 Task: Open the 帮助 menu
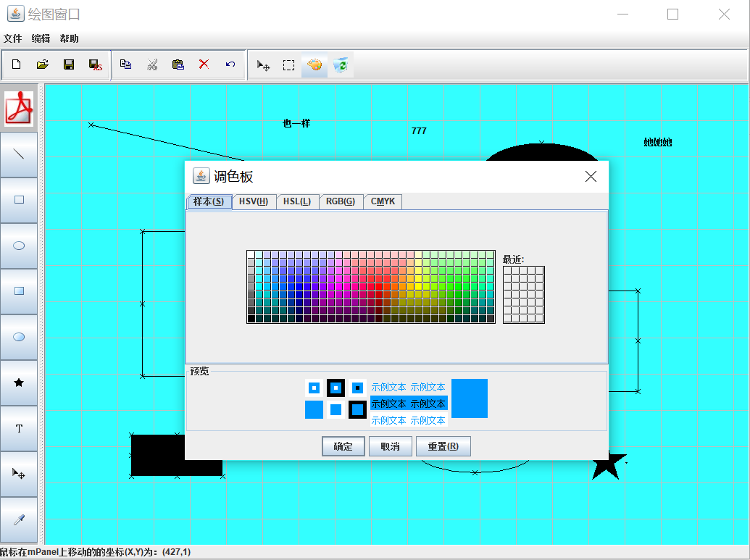coord(70,38)
